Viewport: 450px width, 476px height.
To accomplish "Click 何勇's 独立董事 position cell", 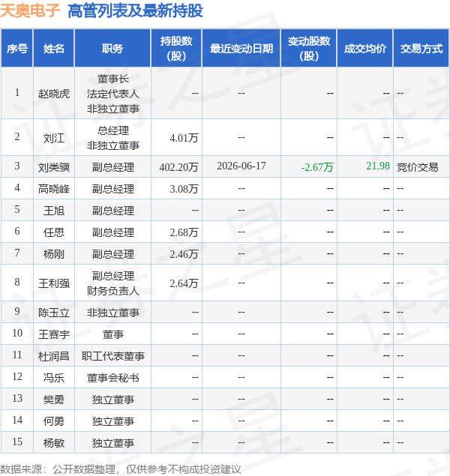I will point(113,421).
